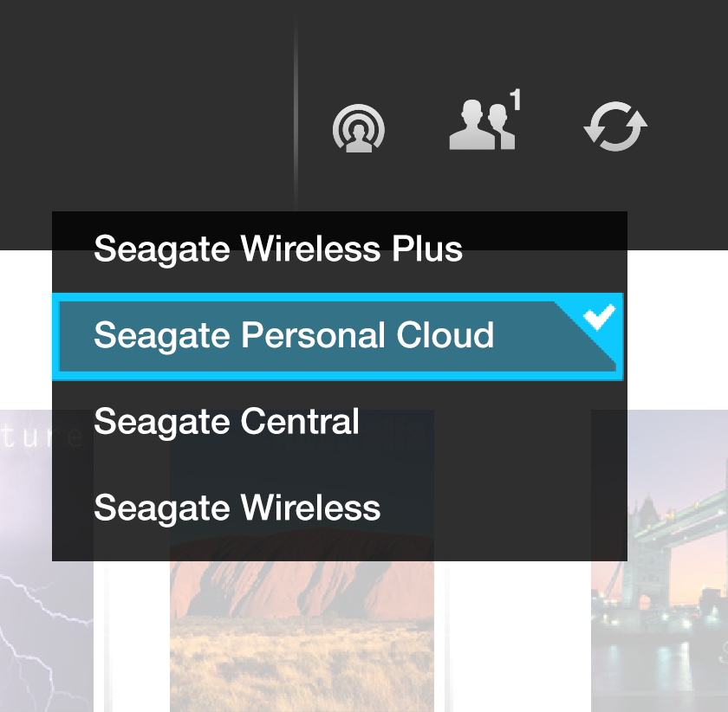Select Seagate Wireless Plus from the list
This screenshot has width=728, height=712.
pos(277,249)
